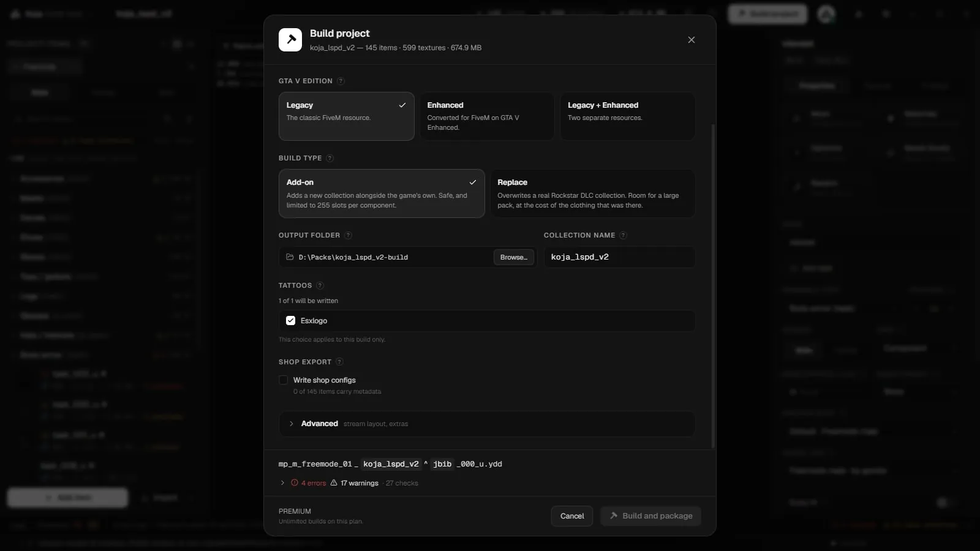The height and width of the screenshot is (551, 980).
Task: Click the 'PREMIUM' plan label
Action: pos(295,511)
